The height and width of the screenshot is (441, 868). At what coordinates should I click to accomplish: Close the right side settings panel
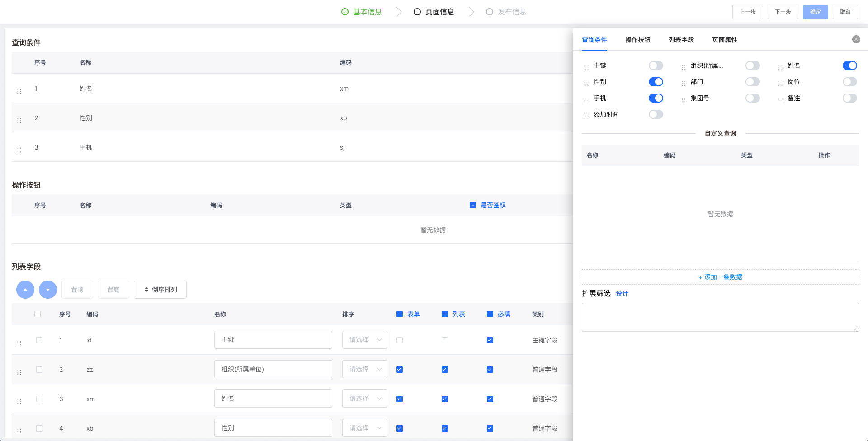click(856, 39)
